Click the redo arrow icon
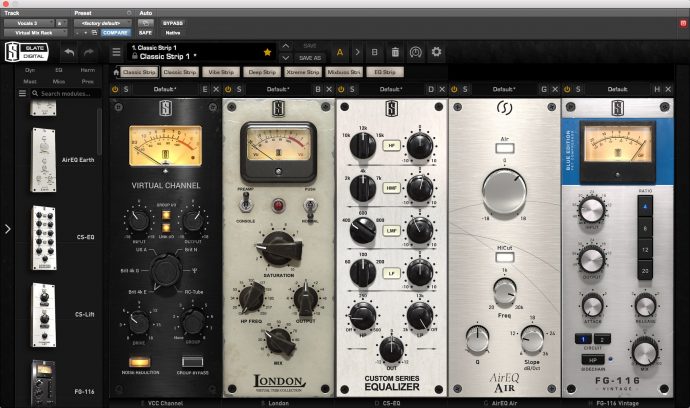This screenshot has width=690, height=408. coord(89,52)
